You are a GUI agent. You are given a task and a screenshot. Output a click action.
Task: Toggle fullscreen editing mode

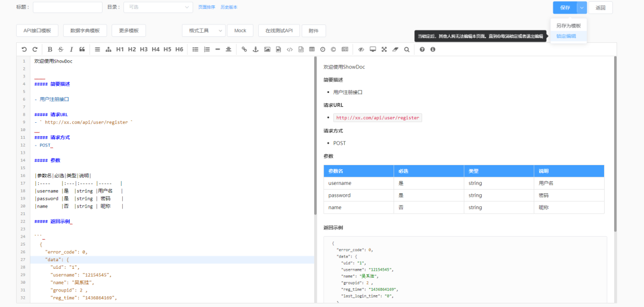pos(384,49)
